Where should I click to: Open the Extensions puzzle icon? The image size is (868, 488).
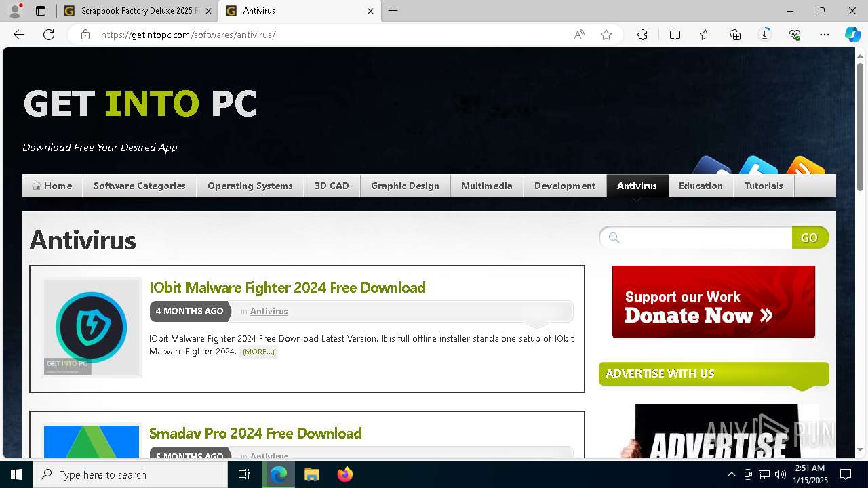pos(642,35)
